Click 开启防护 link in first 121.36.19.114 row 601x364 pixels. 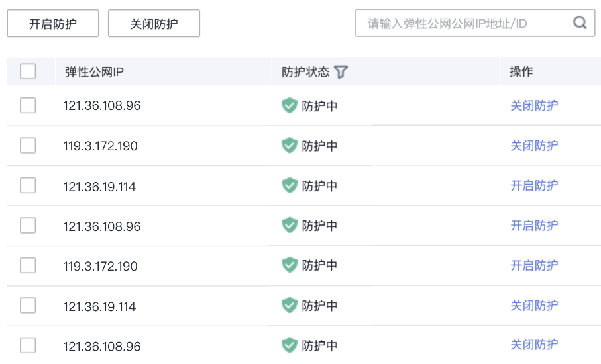534,185
